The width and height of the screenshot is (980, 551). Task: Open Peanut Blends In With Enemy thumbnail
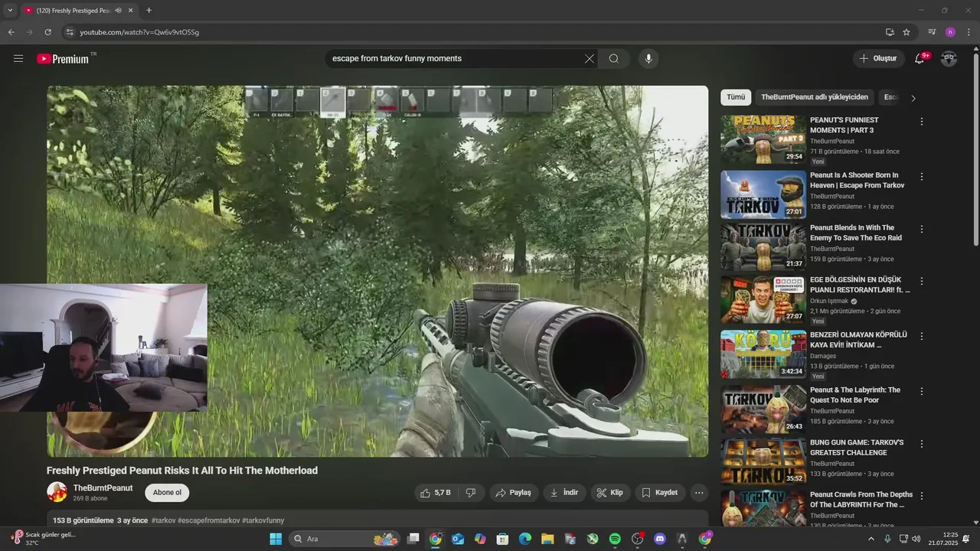(x=763, y=247)
